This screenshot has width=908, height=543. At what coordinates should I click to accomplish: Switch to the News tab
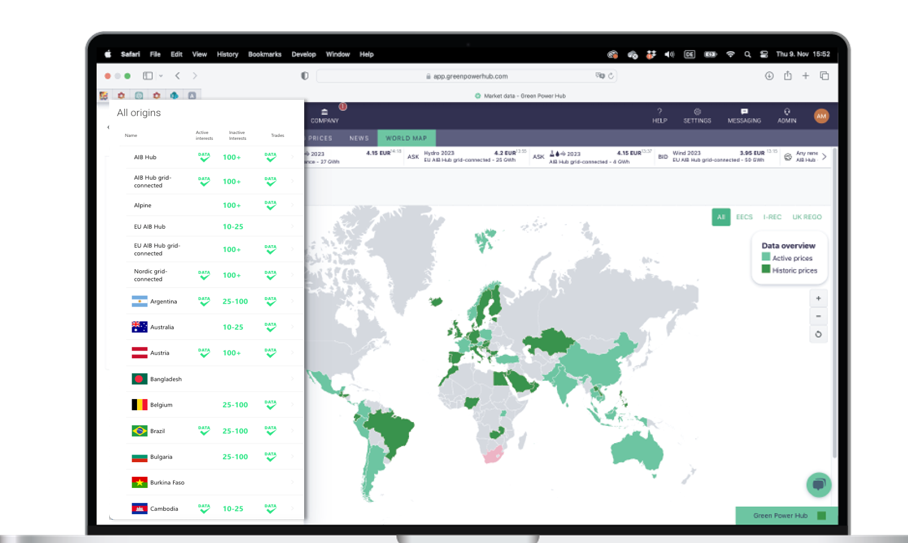359,138
